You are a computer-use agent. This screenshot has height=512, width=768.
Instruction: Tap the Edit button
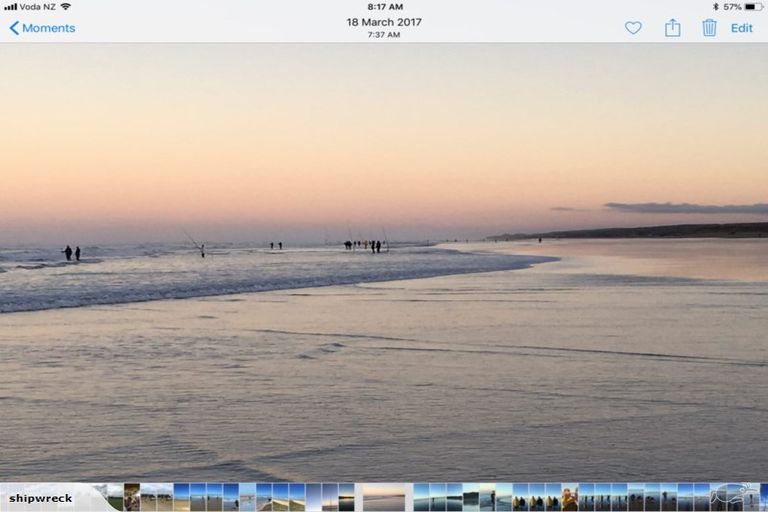click(742, 28)
